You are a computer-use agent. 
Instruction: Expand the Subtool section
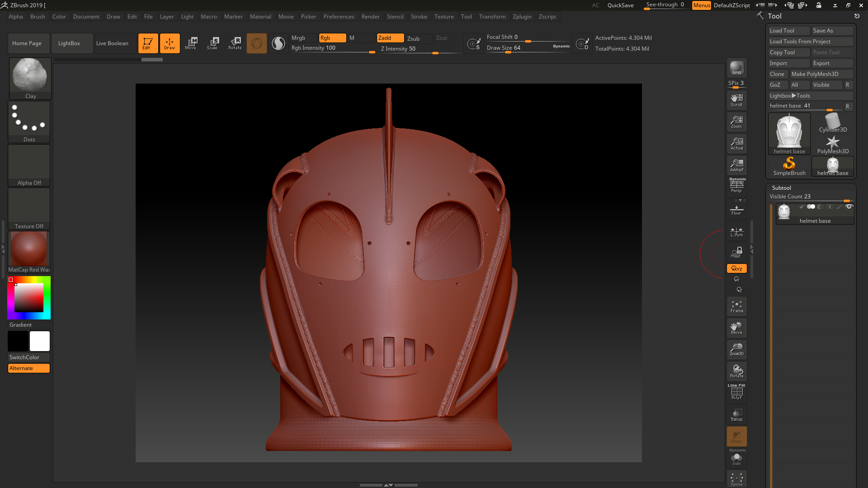(x=781, y=188)
